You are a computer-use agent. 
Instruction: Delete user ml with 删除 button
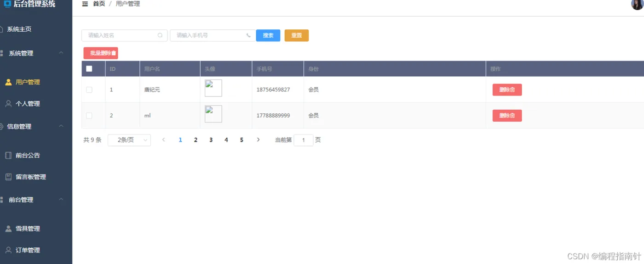tap(507, 116)
